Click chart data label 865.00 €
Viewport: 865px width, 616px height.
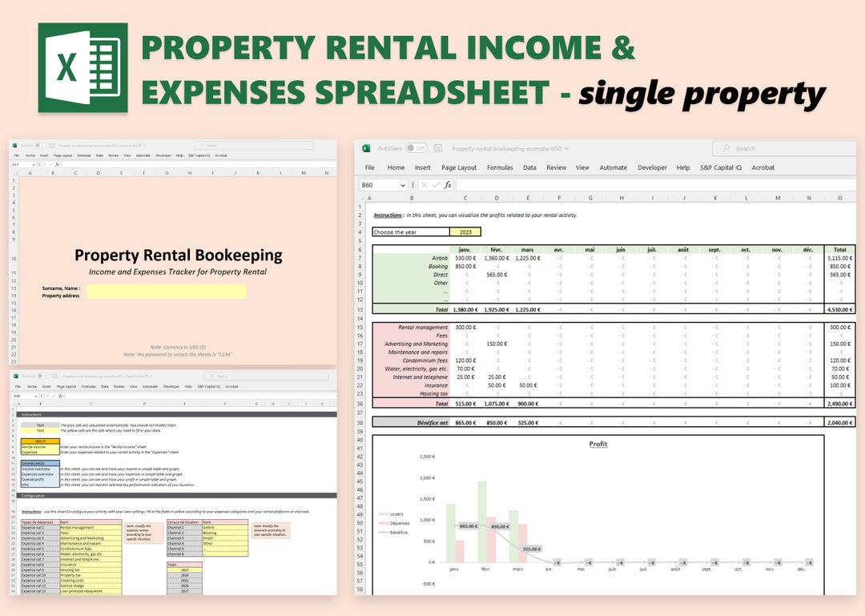coord(469,526)
